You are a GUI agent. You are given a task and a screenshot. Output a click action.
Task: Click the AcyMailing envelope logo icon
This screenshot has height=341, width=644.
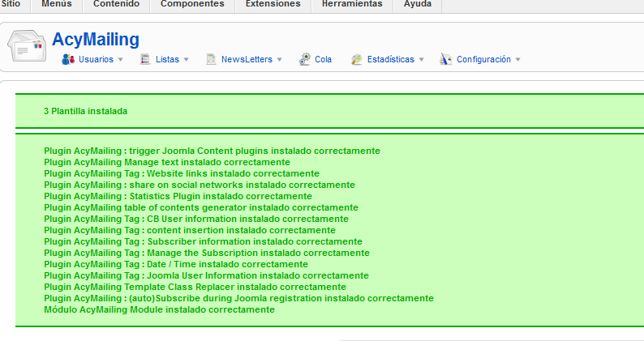click(27, 45)
